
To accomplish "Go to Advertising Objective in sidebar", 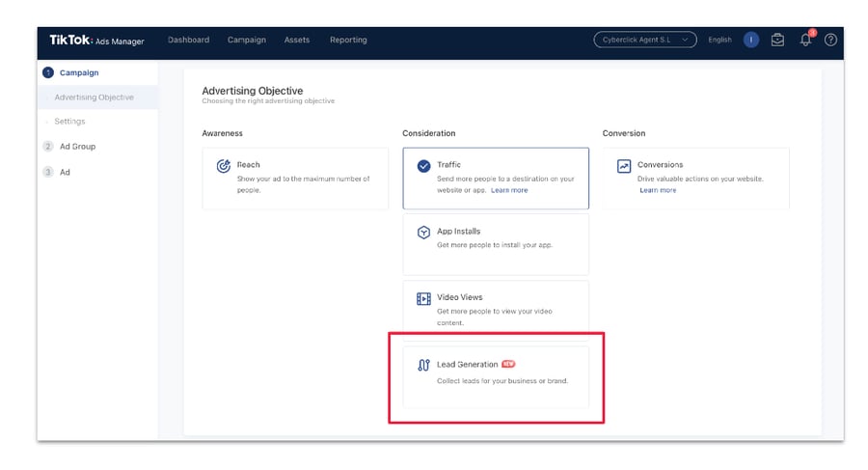I will (x=95, y=97).
